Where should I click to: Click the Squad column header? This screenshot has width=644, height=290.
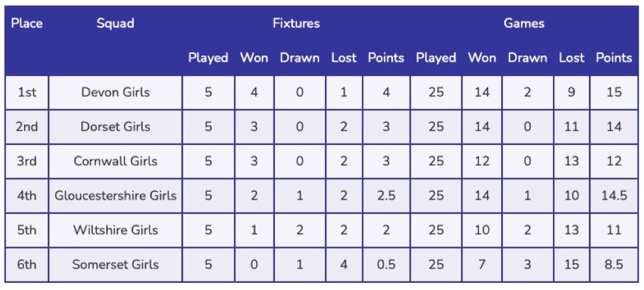(115, 23)
